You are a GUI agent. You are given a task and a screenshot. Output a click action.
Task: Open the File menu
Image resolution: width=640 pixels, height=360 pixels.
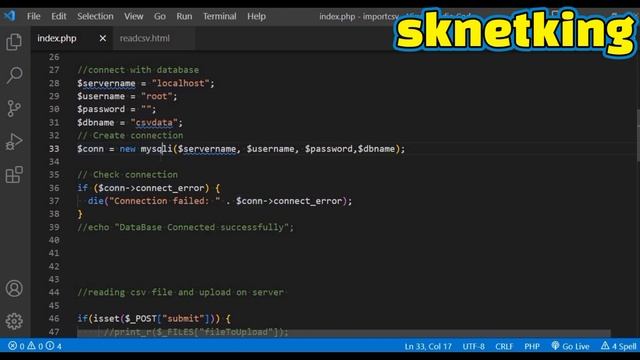[33, 16]
